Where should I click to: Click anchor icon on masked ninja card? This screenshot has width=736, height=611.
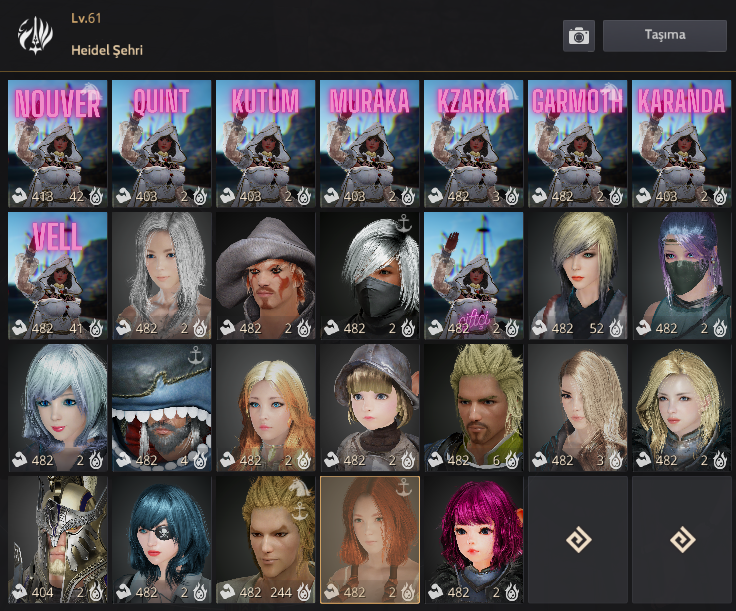[x=404, y=223]
